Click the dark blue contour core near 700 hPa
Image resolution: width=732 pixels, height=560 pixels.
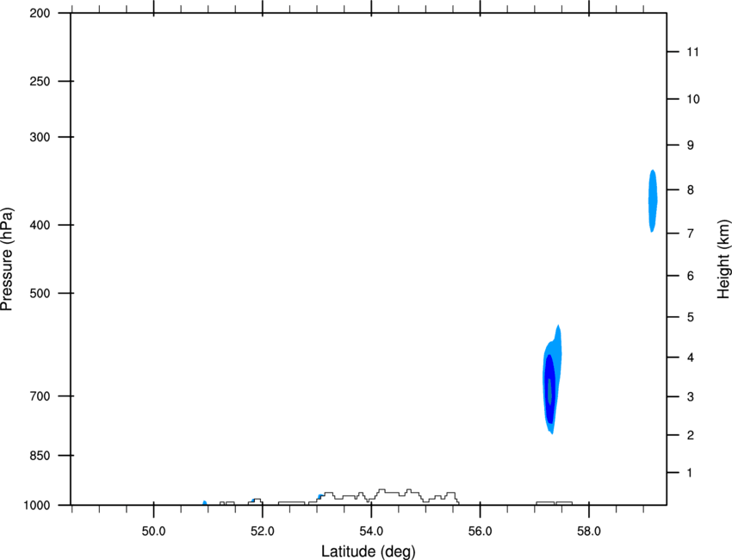(x=549, y=389)
